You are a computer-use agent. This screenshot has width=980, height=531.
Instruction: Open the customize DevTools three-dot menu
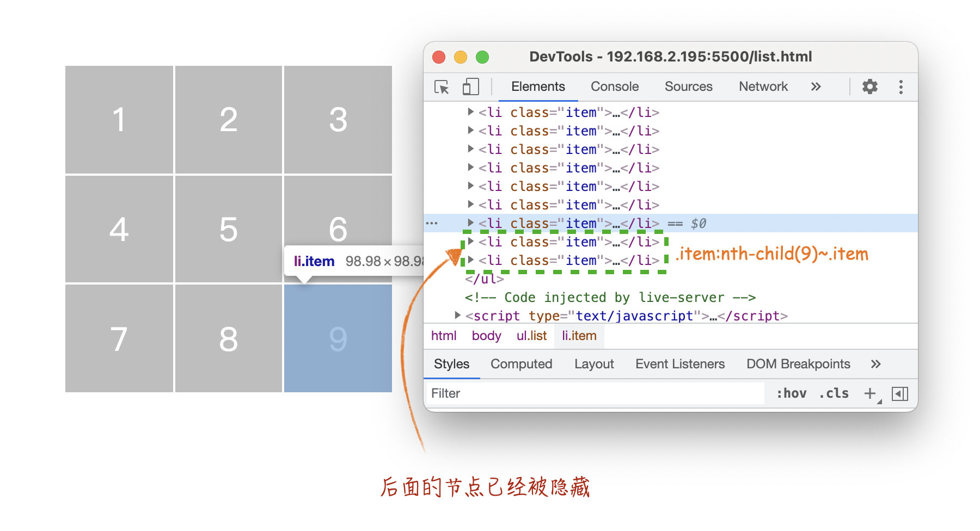click(x=901, y=87)
